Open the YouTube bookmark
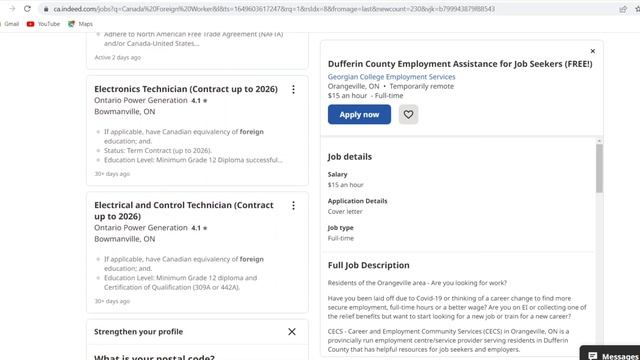This screenshot has width=640, height=360. pos(43,24)
